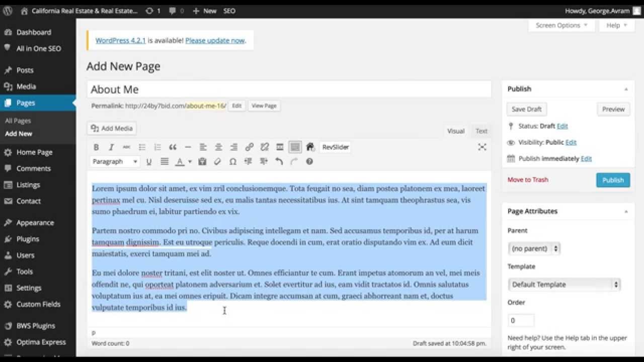Edit the publish immediately schedule

click(586, 158)
